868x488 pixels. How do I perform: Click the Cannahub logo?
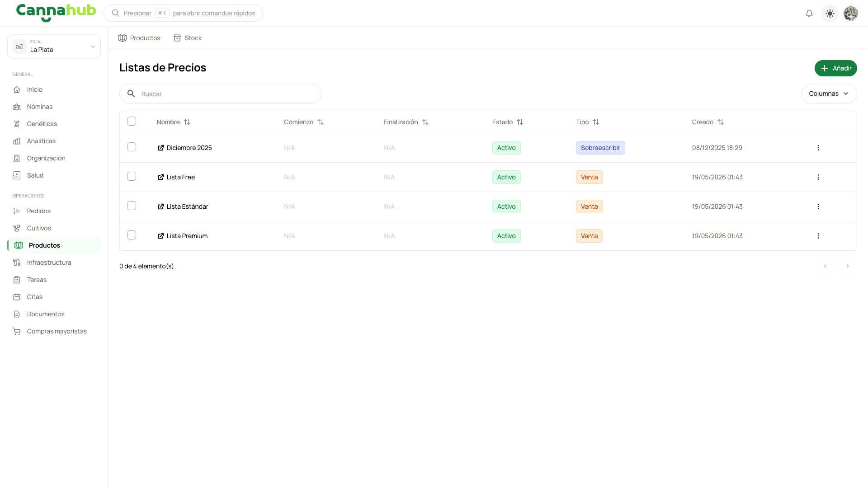click(x=56, y=13)
